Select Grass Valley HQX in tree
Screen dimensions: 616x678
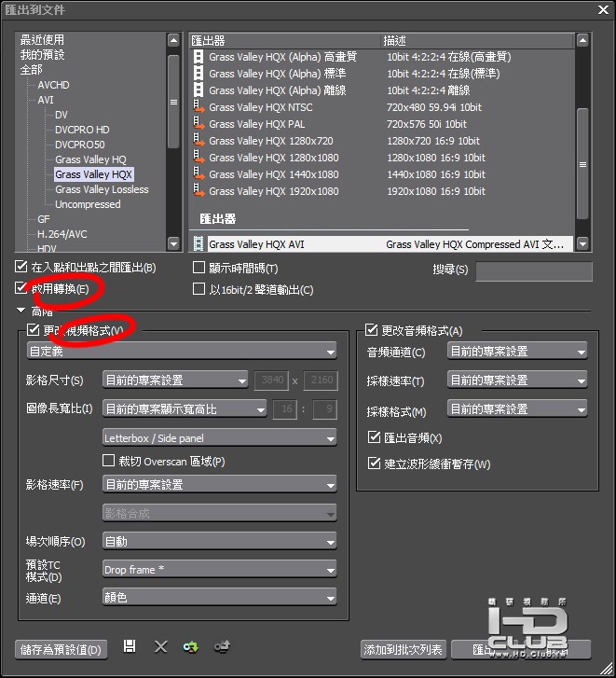coord(94,174)
